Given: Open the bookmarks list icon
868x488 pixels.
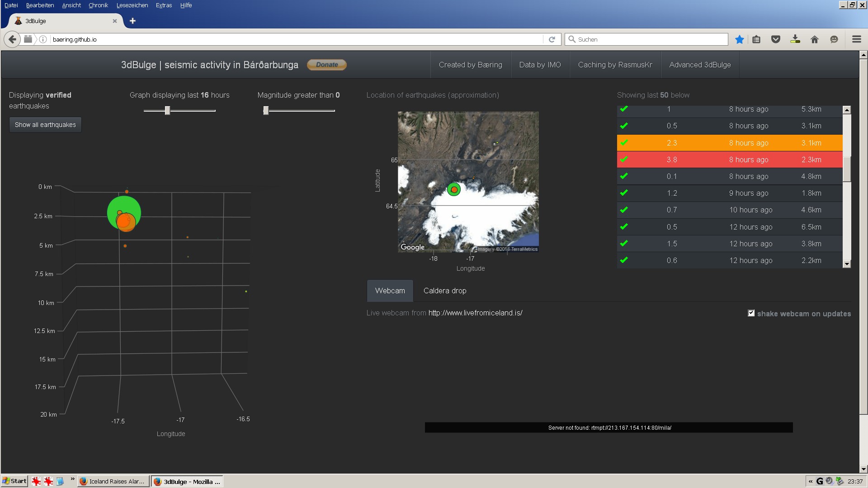Looking at the screenshot, I should coord(756,40).
